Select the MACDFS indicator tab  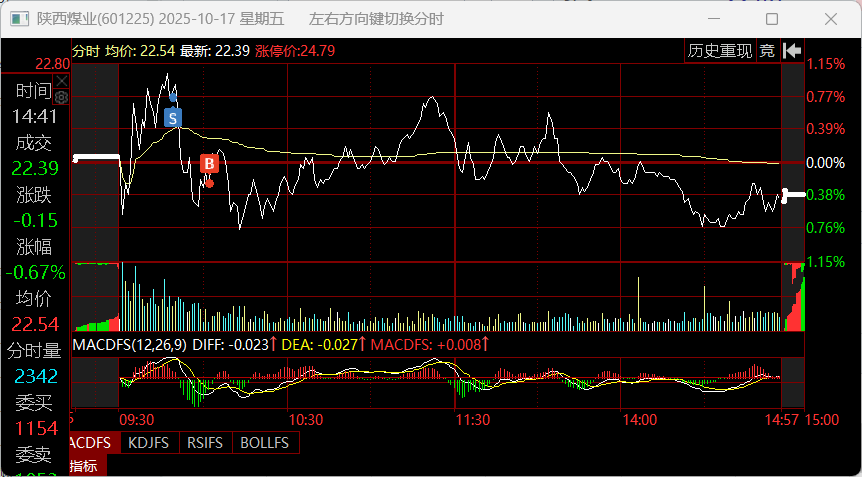[x=92, y=442]
